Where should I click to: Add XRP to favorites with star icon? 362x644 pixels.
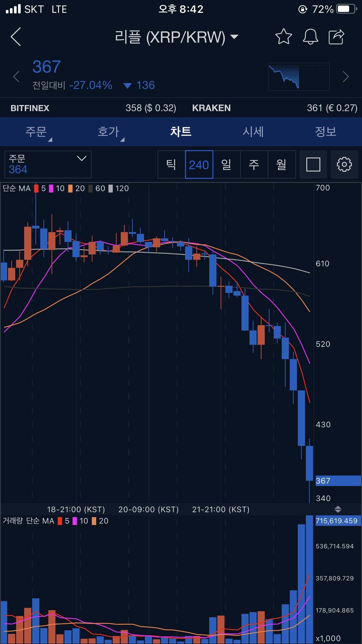283,37
